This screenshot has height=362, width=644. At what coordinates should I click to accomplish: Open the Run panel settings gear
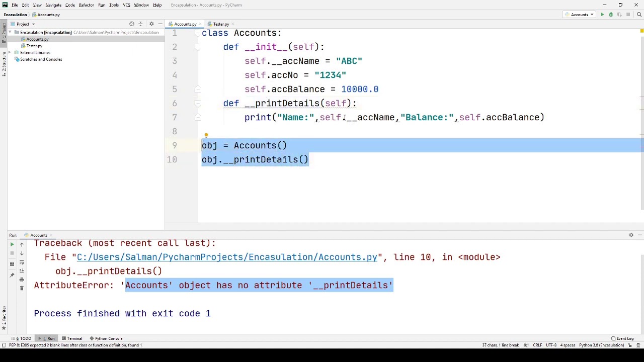pos(631,235)
